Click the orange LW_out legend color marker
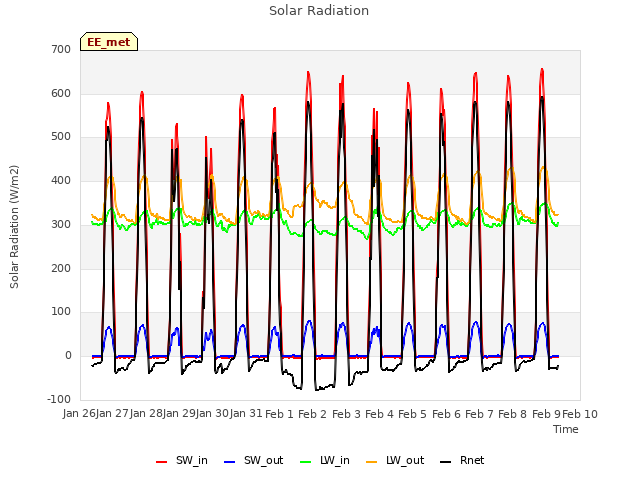 tap(372, 462)
